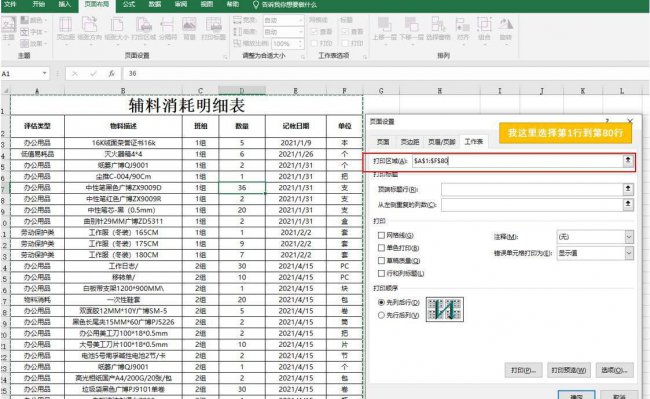Switch to the 插入 insert tab
The image size is (650, 399).
(x=64, y=4)
